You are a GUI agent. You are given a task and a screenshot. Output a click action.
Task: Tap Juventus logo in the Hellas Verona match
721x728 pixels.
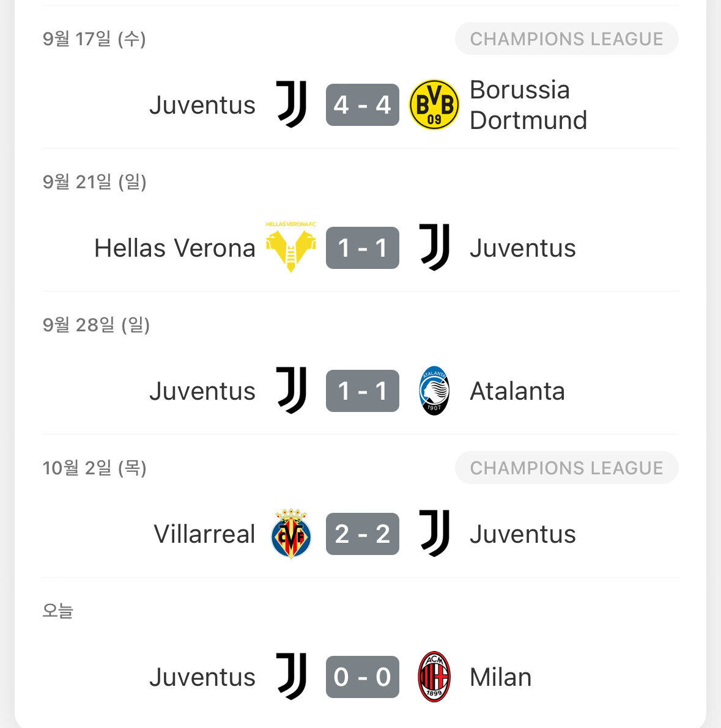(435, 248)
